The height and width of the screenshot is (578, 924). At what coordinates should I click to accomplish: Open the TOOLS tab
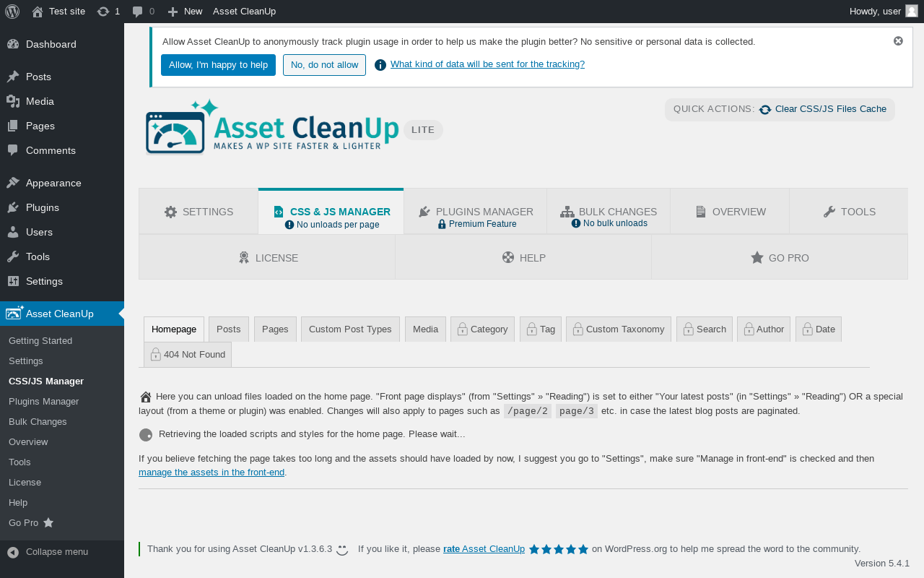coord(849,212)
